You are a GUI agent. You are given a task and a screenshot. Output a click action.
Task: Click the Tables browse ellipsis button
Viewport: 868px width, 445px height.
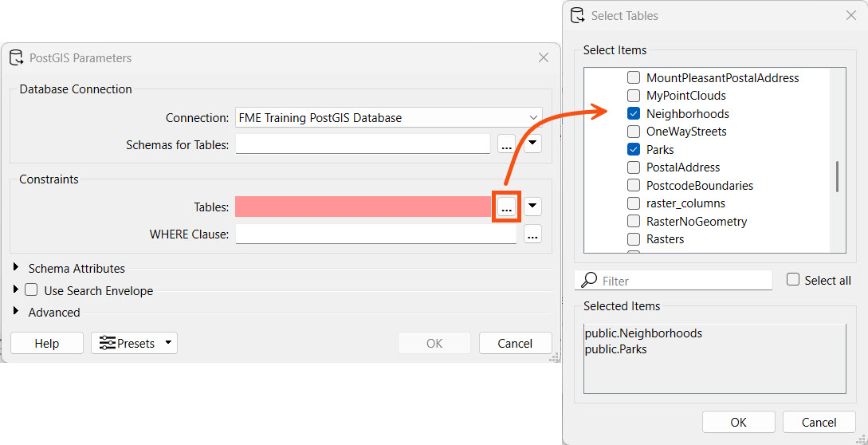(x=506, y=207)
